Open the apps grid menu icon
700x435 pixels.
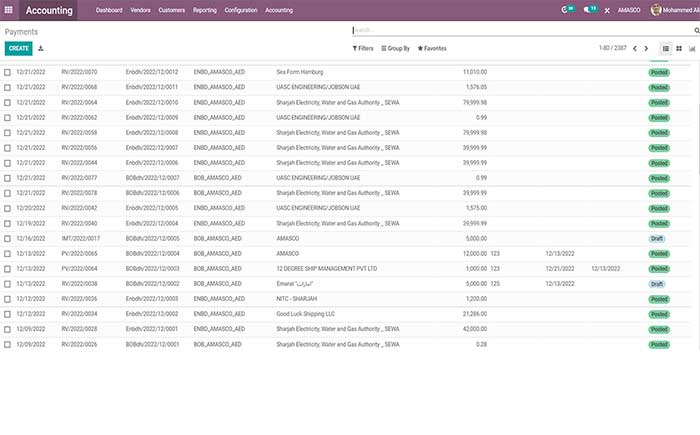[8, 9]
